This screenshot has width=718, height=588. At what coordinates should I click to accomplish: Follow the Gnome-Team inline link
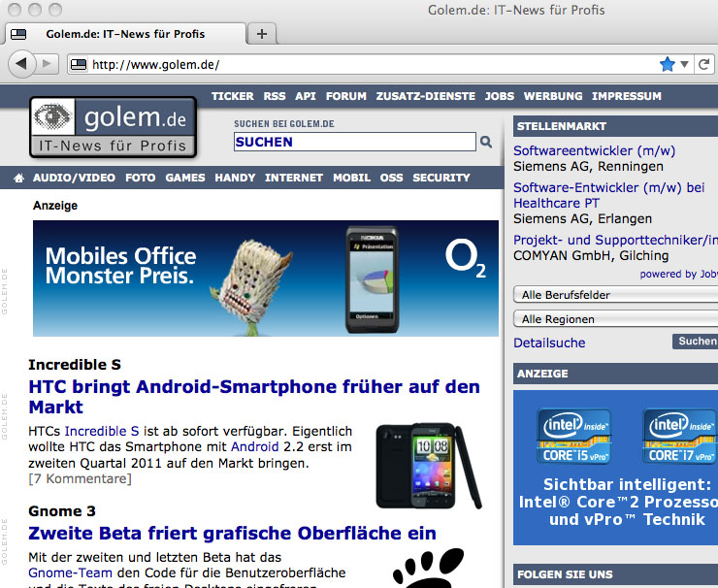tap(70, 572)
